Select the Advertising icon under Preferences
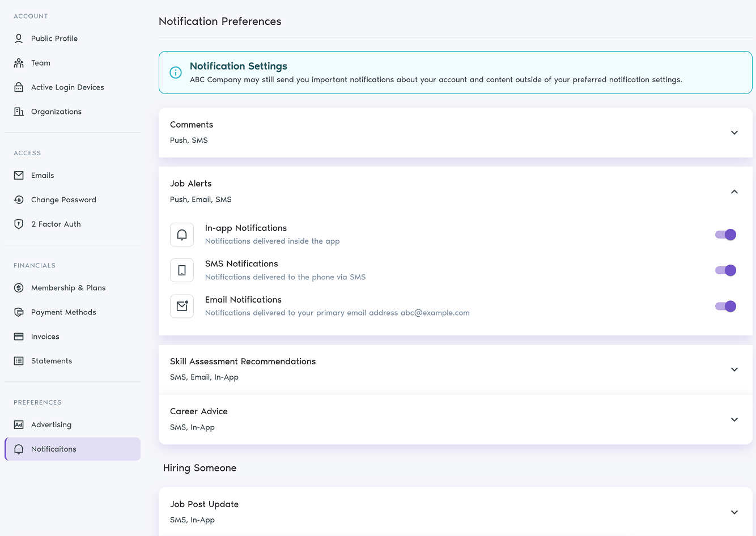Image resolution: width=756 pixels, height=536 pixels. point(19,424)
